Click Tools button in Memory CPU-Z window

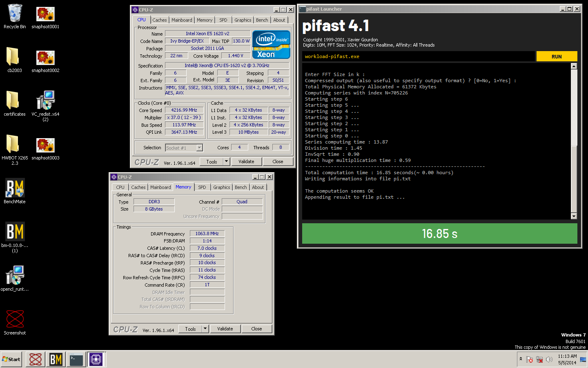190,329
